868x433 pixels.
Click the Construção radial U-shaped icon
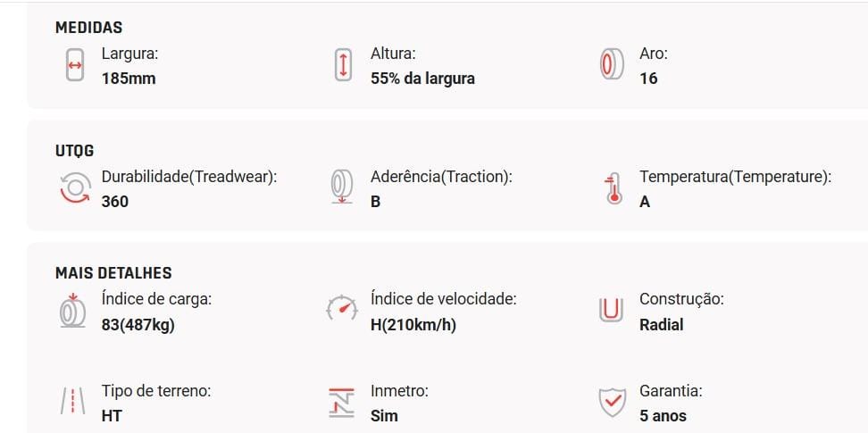611,310
